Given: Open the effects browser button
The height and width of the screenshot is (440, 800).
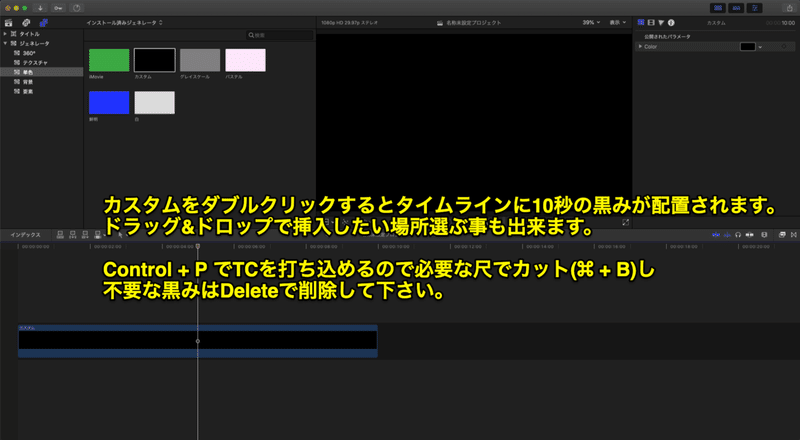Looking at the screenshot, I should point(782,235).
